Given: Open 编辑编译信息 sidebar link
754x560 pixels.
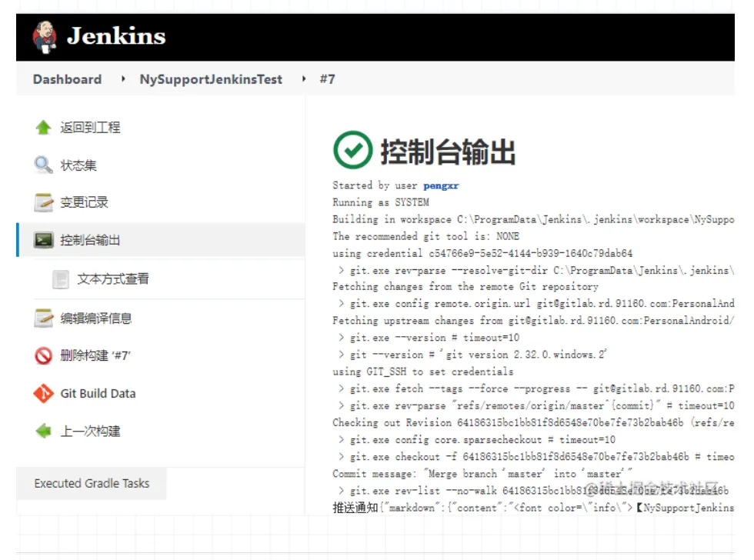Looking at the screenshot, I should [95, 318].
